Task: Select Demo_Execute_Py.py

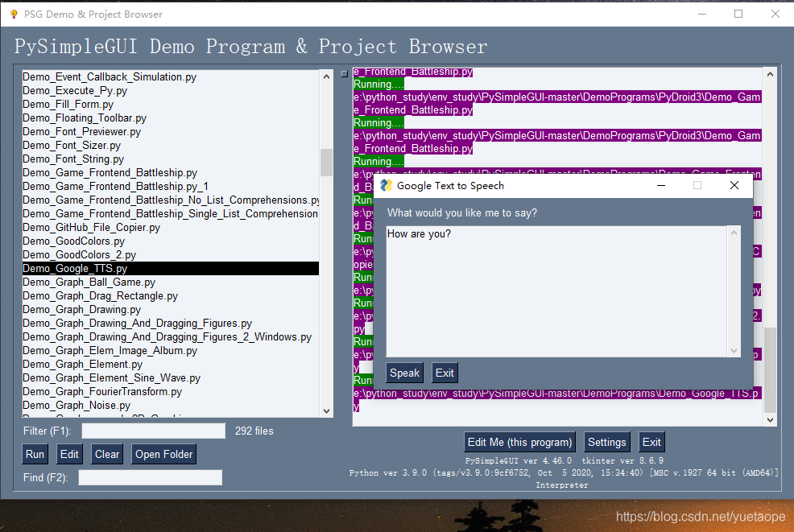Action: coord(170,91)
